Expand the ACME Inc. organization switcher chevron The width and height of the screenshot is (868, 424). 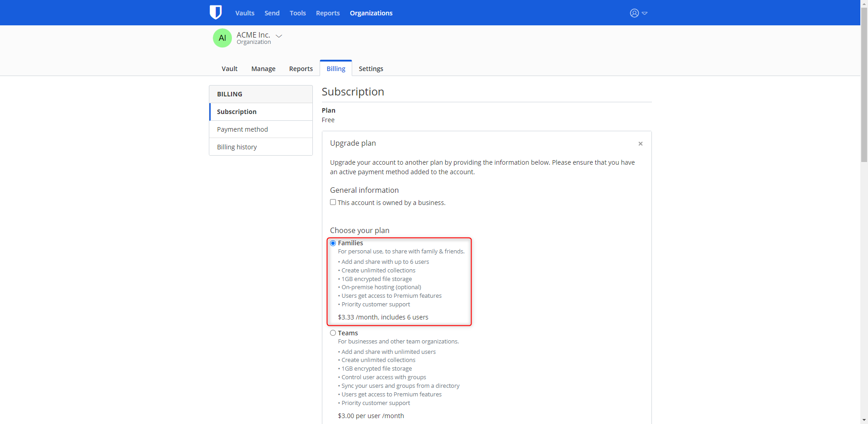click(x=279, y=36)
